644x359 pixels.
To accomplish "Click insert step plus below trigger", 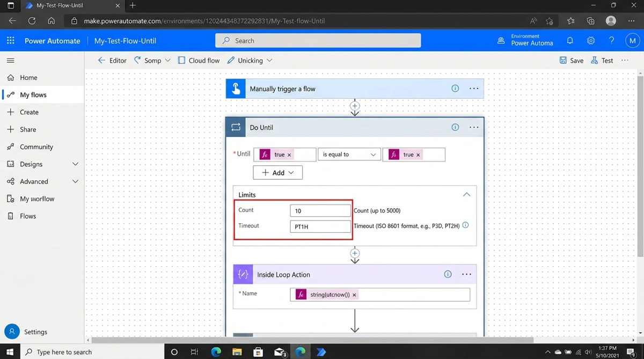I will tap(355, 106).
